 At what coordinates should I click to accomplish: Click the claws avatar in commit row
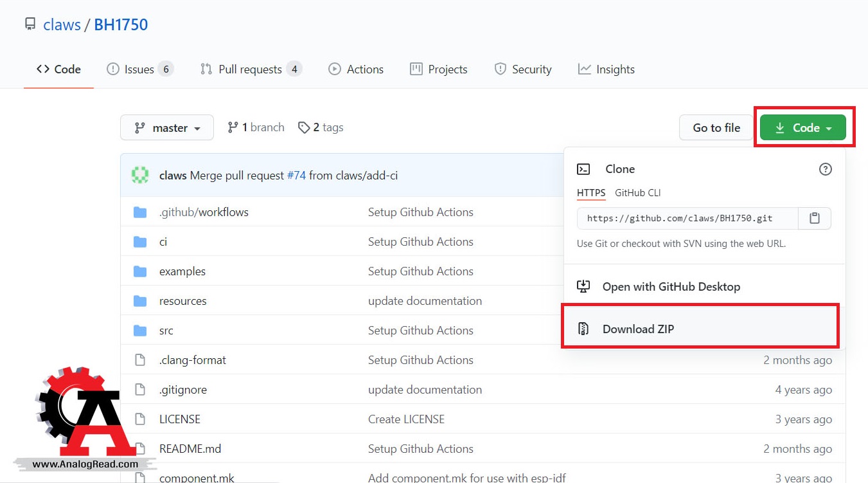[x=140, y=175]
